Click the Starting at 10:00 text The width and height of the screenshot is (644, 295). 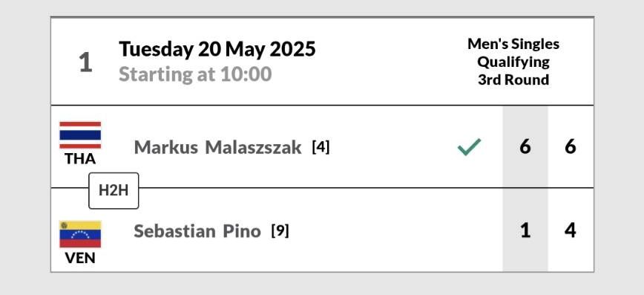[x=195, y=74]
